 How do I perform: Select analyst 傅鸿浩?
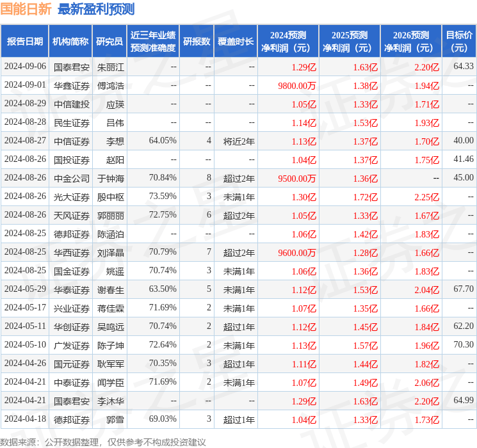coord(110,86)
